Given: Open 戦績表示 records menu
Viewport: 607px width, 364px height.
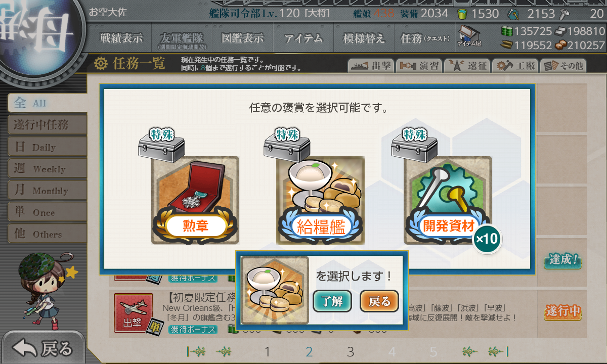Looking at the screenshot, I should point(121,38).
